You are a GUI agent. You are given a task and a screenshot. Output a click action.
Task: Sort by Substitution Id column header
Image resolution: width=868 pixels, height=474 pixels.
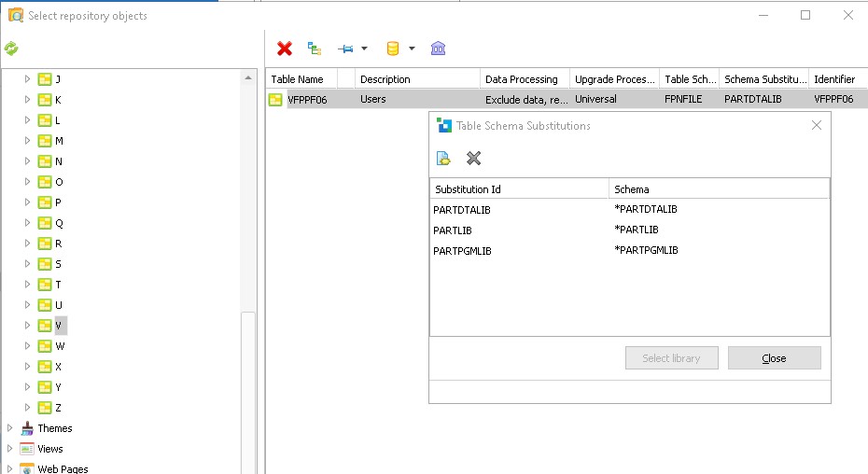point(518,189)
